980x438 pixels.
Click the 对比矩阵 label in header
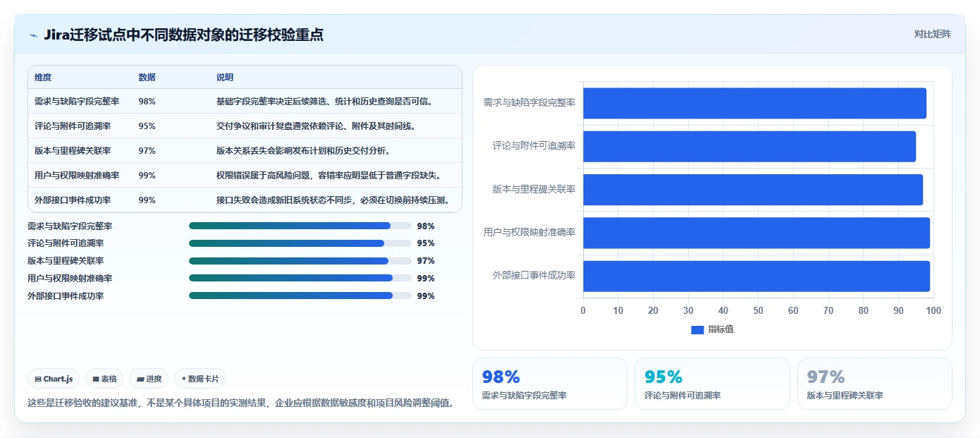[932, 34]
